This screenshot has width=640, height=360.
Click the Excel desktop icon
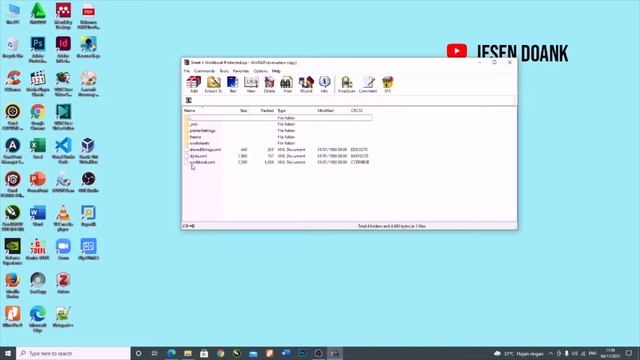click(38, 149)
